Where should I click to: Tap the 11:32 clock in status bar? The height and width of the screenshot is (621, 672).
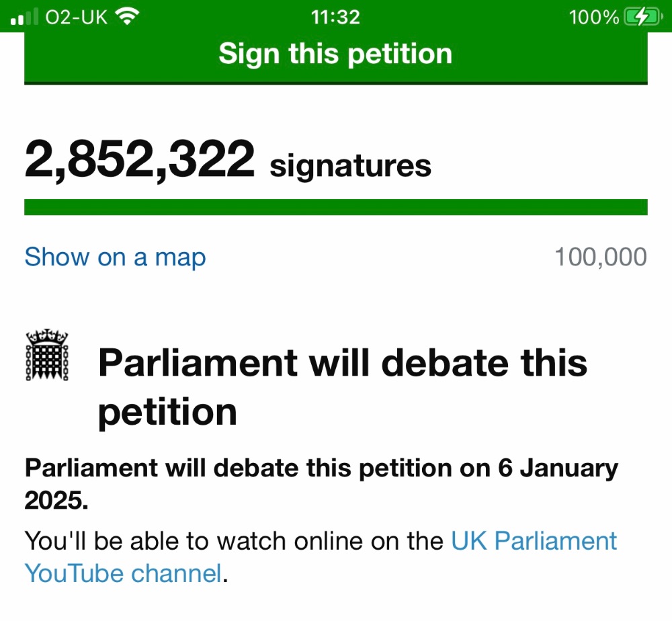[x=335, y=17]
